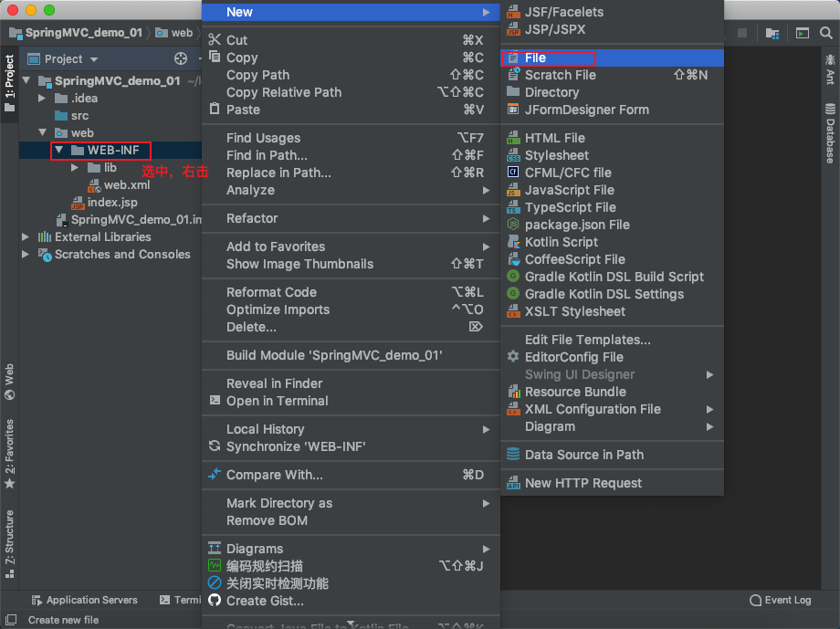The width and height of the screenshot is (840, 629).
Task: Select File in the New submenu
Action: (613, 58)
